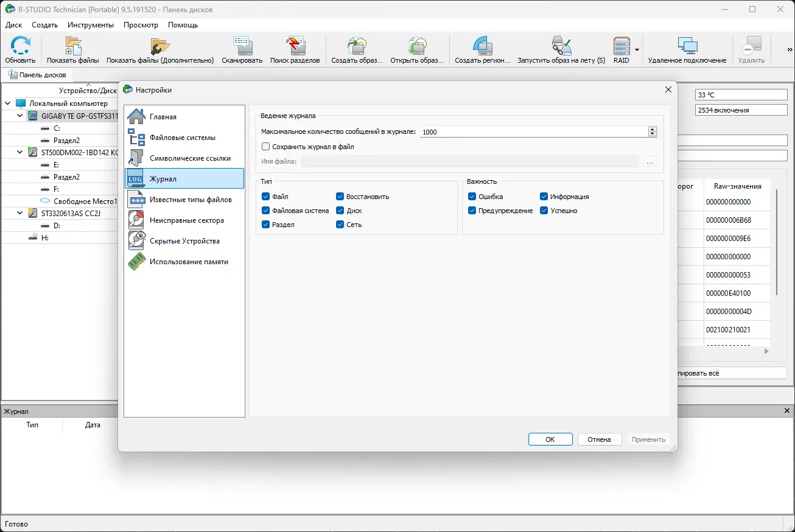Screen dimensions: 795x532
Task: Collapse the ST500DM002-1BD142 disk node
Action: click(x=19, y=152)
